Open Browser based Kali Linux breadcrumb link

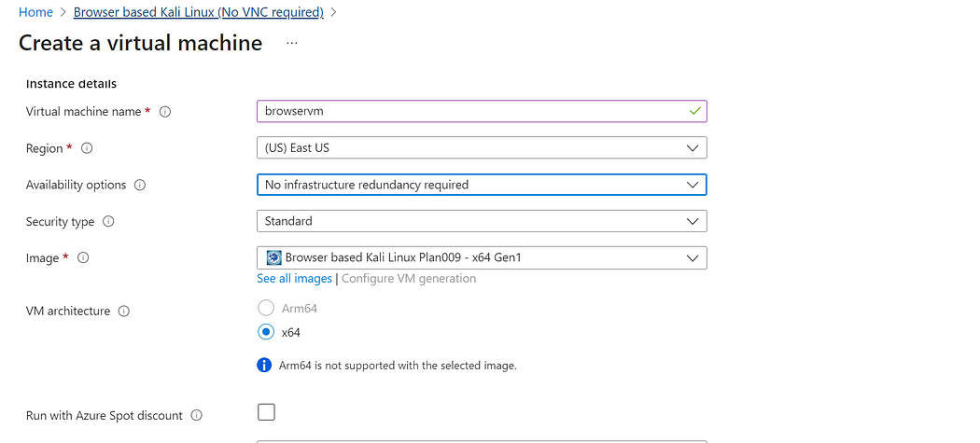[198, 12]
